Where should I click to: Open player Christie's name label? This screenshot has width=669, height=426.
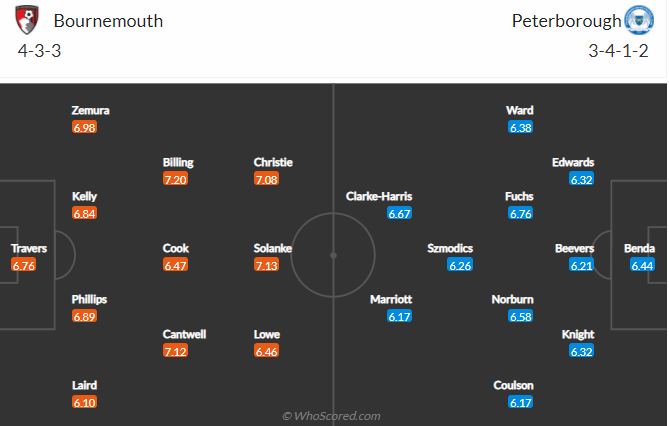pos(273,163)
